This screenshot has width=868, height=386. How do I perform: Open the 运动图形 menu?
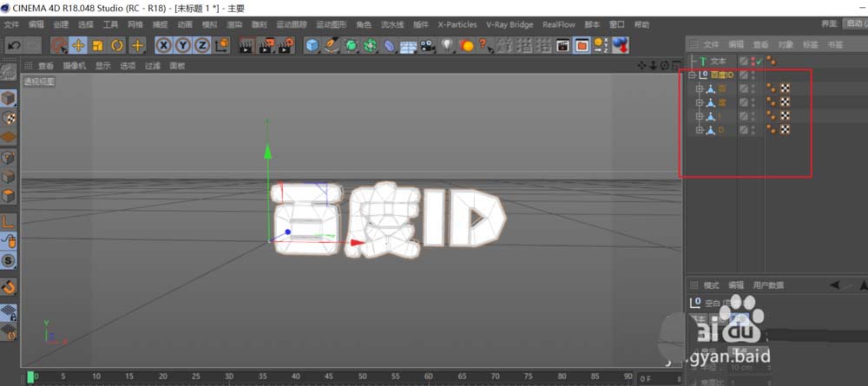[x=331, y=24]
